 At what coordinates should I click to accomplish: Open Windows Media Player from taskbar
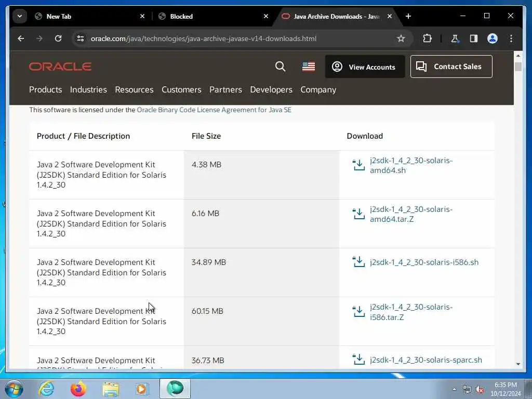[142, 389]
